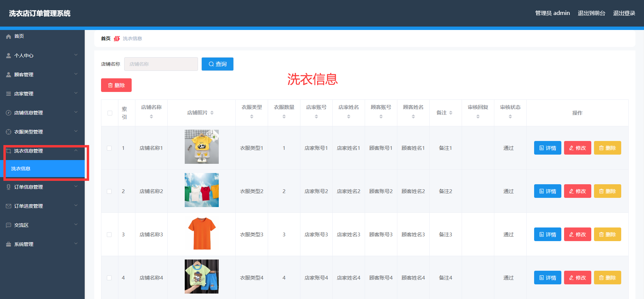
Task: Sort by 店家姓名 column arrows
Action: [349, 116]
